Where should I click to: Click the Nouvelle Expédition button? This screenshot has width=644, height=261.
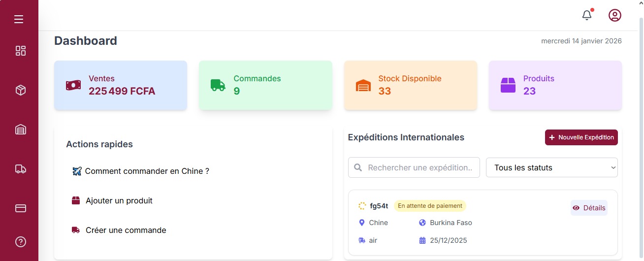coord(581,137)
